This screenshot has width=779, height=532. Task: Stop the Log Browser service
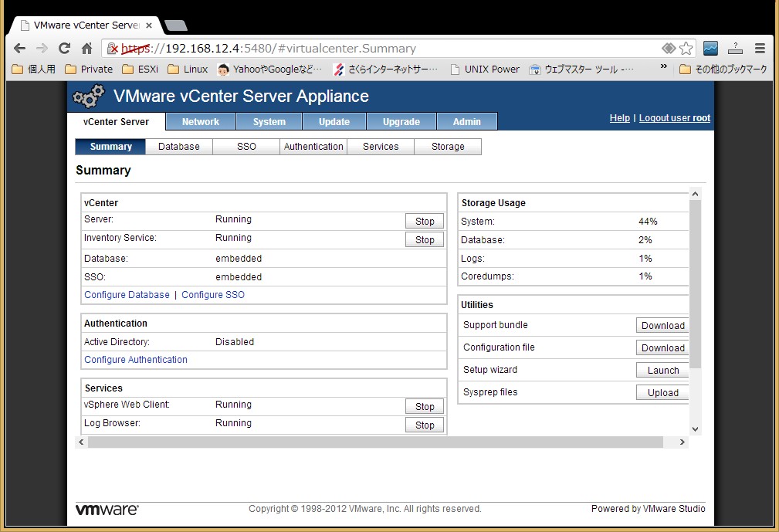425,425
